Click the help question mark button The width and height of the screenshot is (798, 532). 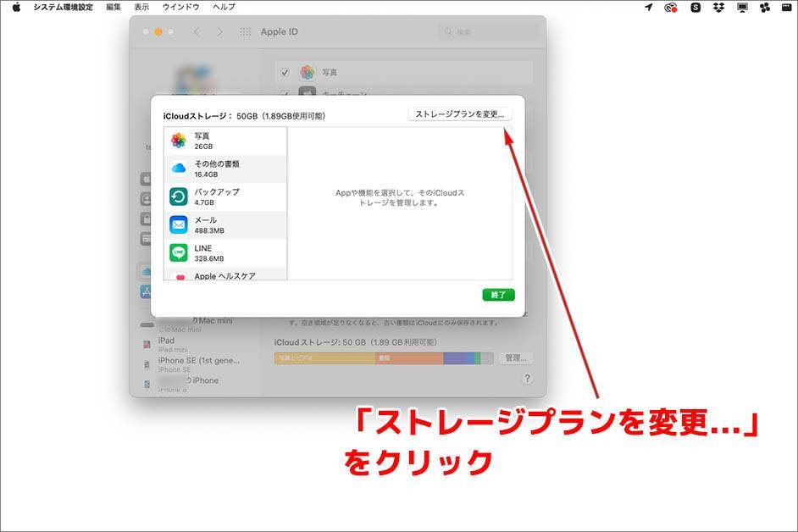(x=527, y=379)
